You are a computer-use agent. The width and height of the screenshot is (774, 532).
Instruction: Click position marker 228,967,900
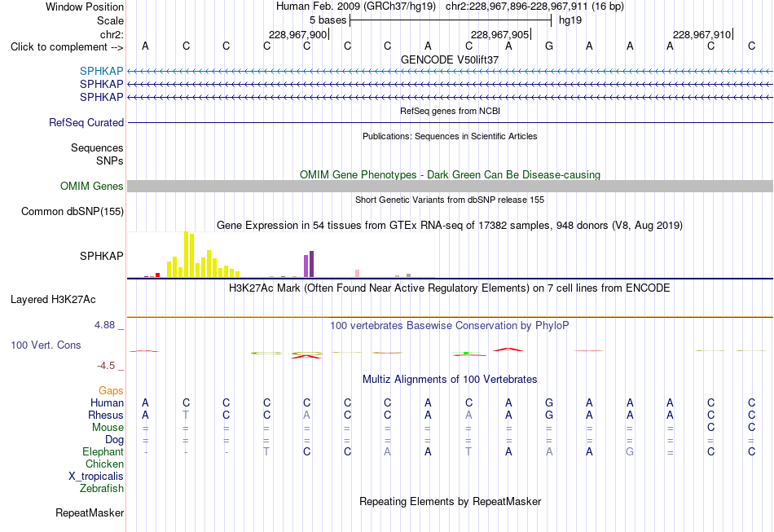point(297,34)
